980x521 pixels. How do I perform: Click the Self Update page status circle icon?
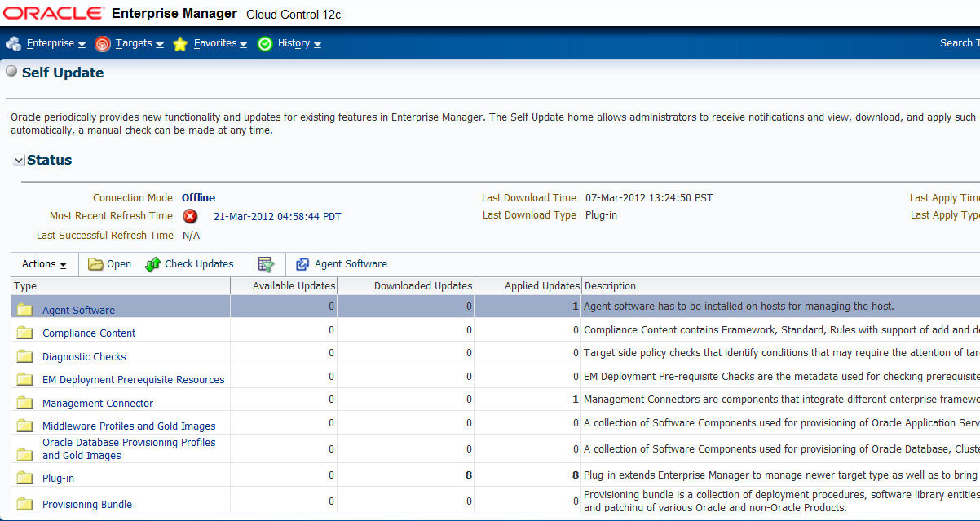[x=11, y=72]
